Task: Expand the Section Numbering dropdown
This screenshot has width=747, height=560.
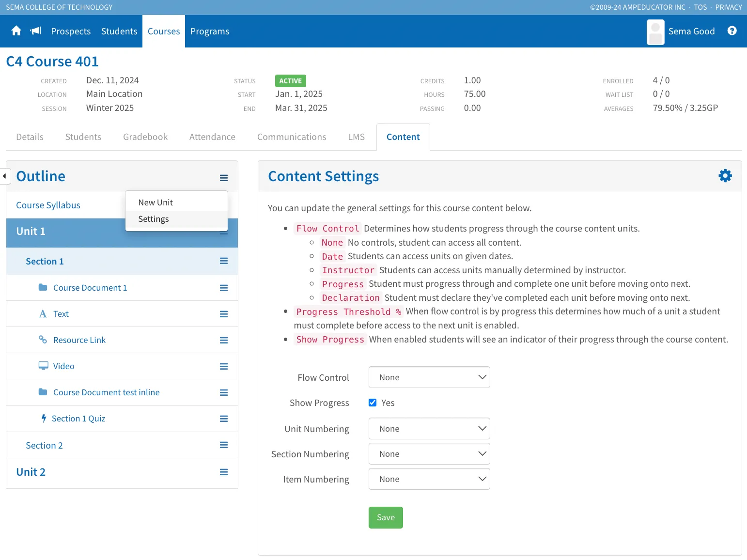Action: click(429, 454)
